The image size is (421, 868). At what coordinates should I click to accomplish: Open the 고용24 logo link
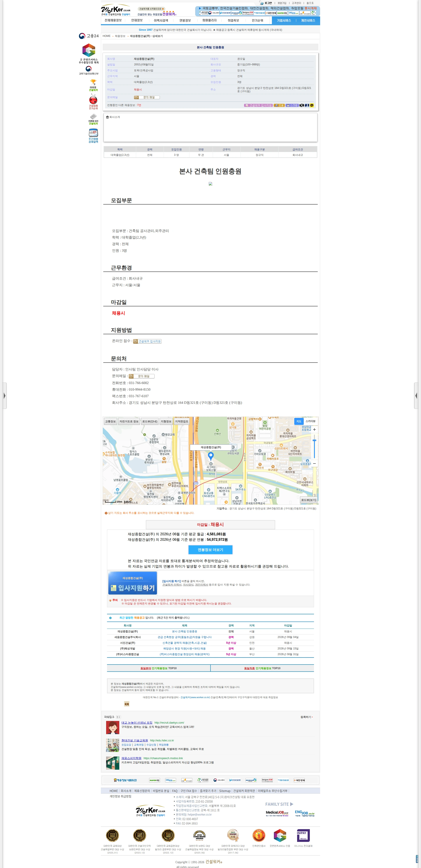point(89,36)
